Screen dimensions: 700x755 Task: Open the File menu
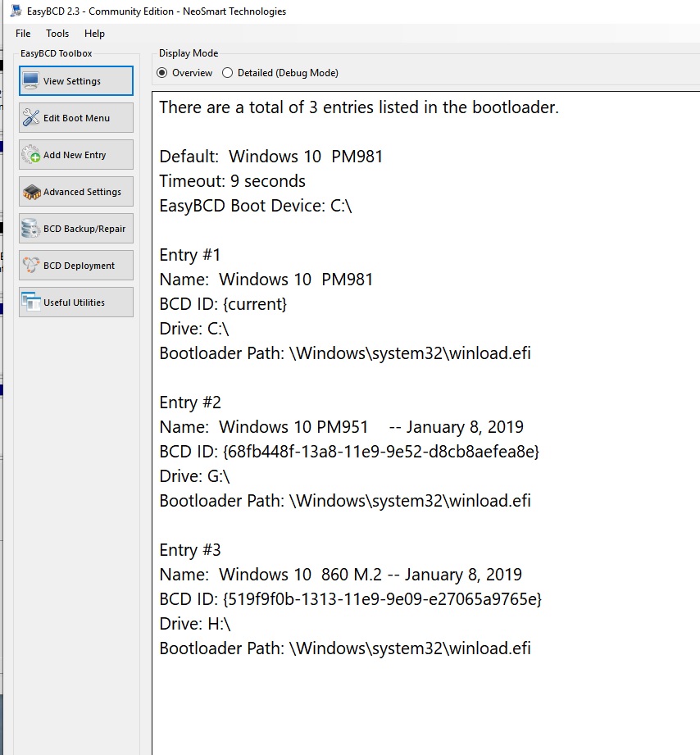point(23,34)
